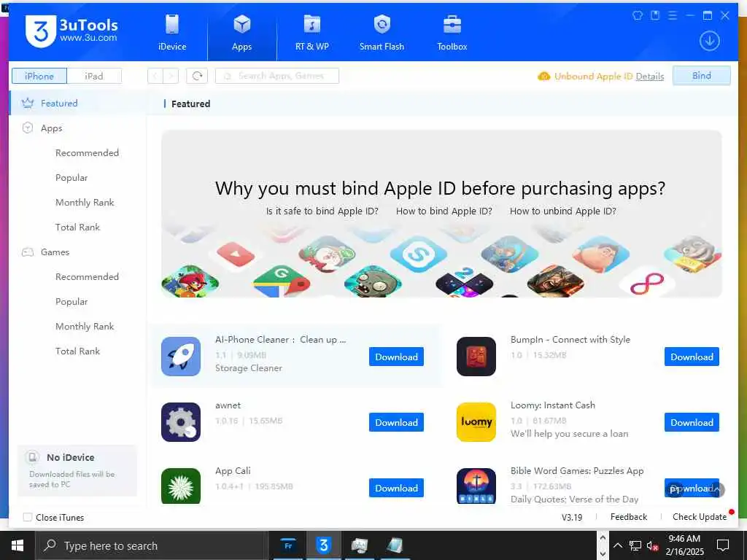Image resolution: width=747 pixels, height=560 pixels.
Task: Open Monthly Rank under Games
Action: tap(85, 326)
